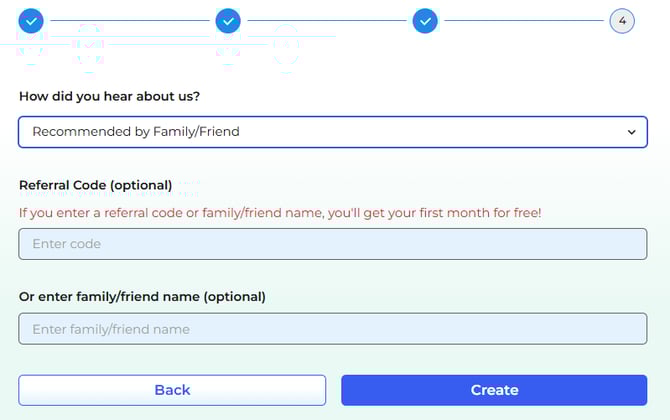Click the first completed step checkmark
The image size is (670, 420).
click(31, 20)
